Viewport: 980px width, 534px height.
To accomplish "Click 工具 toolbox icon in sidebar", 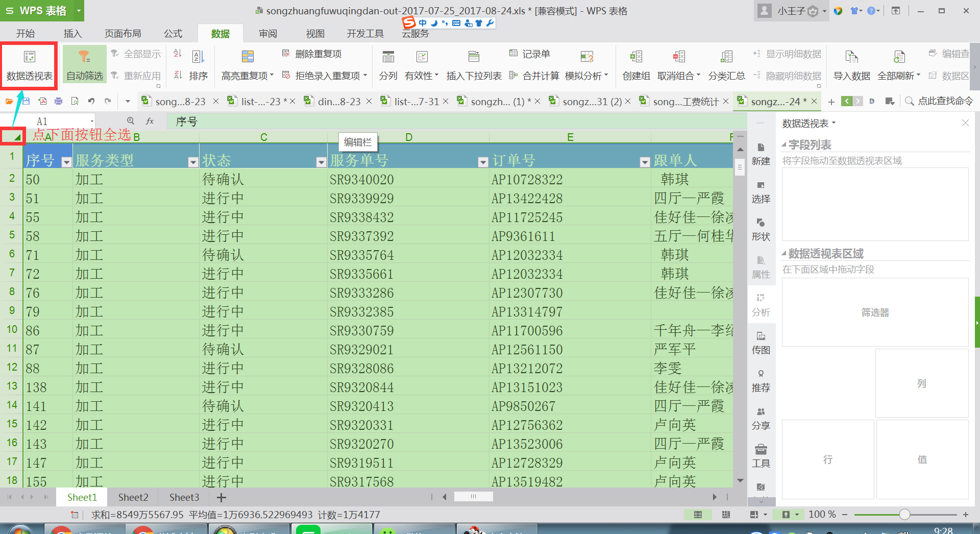I will [x=761, y=456].
